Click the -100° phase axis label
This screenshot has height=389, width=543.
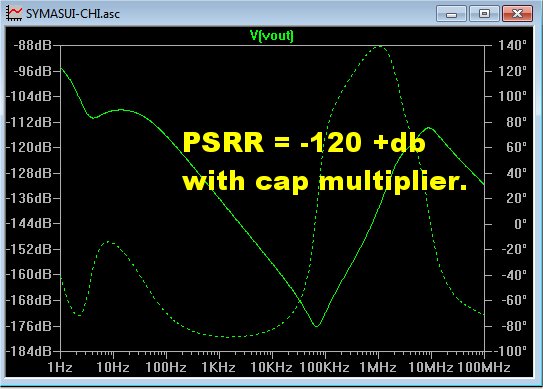click(x=510, y=352)
